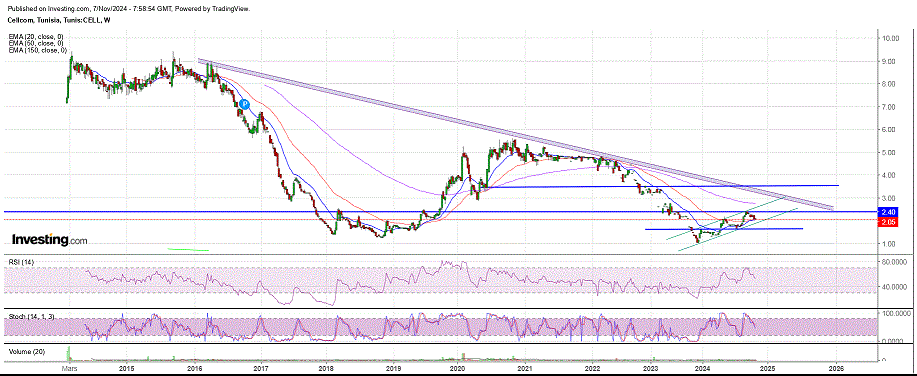Click the 60.0000 RSI axis value

click(895, 263)
